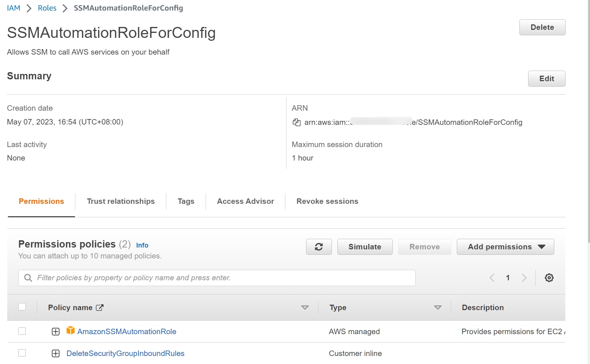The width and height of the screenshot is (590, 364).
Task: Click the refresh policies icon button
Action: pyautogui.click(x=319, y=247)
